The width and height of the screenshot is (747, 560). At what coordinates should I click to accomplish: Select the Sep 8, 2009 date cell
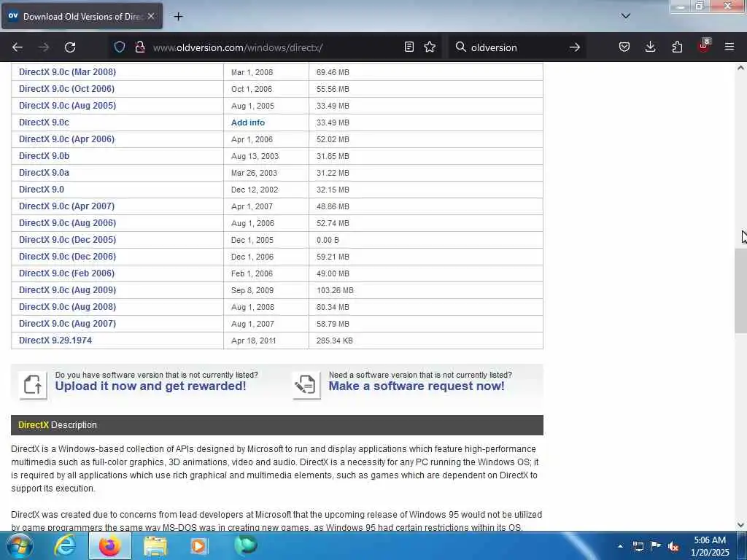(266, 290)
